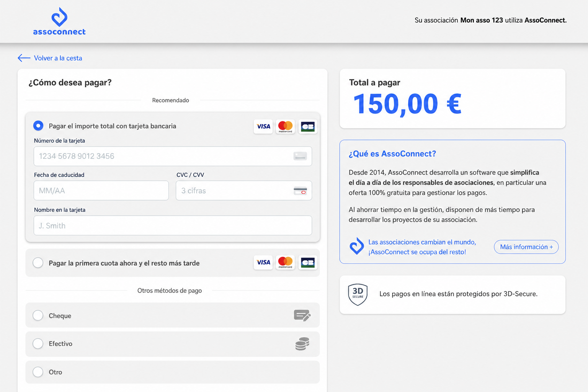588x392 pixels.
Task: Click the Visa icon in the full payment option
Action: click(263, 126)
